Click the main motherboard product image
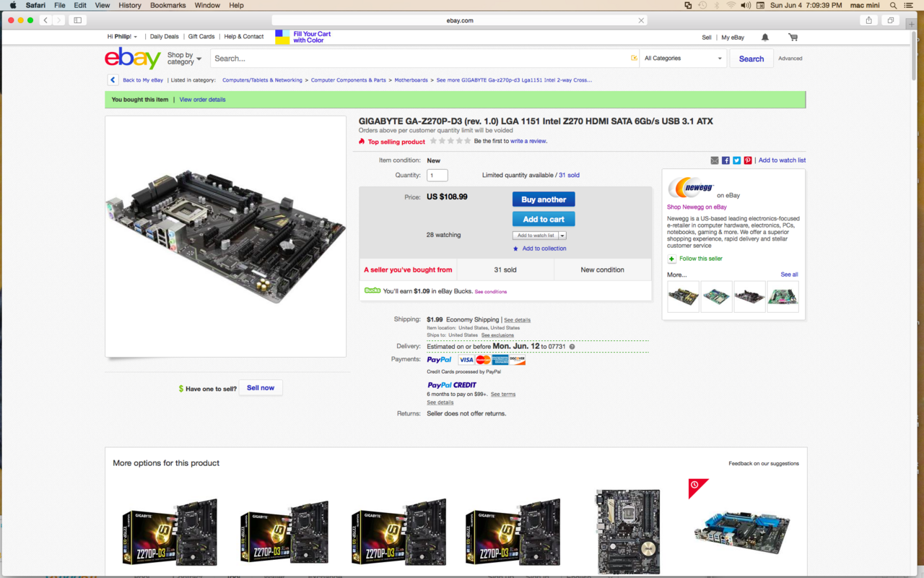 tap(225, 236)
